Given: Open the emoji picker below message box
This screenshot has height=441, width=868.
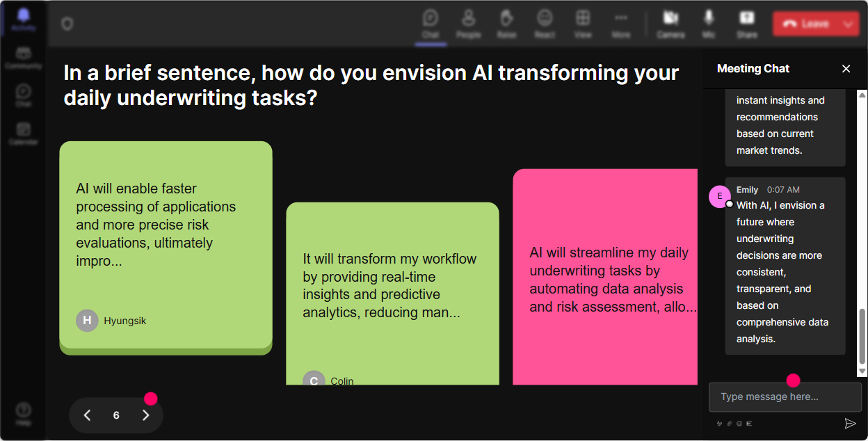Looking at the screenshot, I should point(739,423).
